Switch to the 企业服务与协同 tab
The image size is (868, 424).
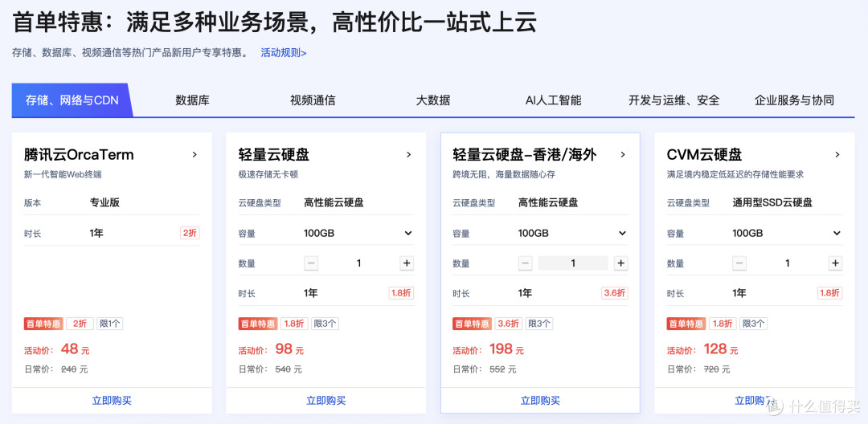(x=794, y=100)
